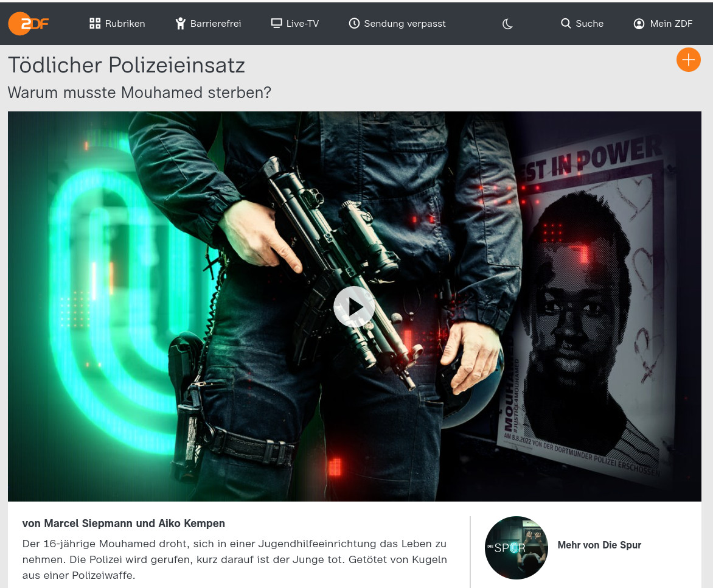The height and width of the screenshot is (588, 713).
Task: Open the Rubriken grid icon
Action: tap(95, 24)
